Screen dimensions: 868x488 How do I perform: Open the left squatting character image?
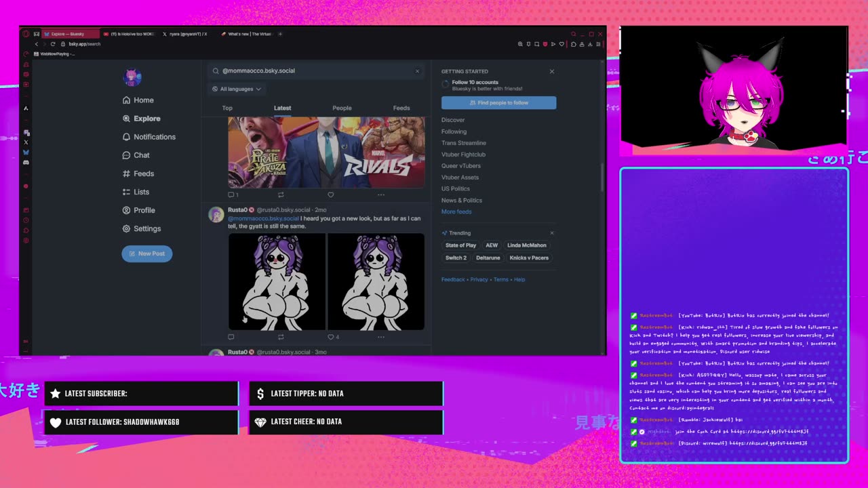[277, 282]
